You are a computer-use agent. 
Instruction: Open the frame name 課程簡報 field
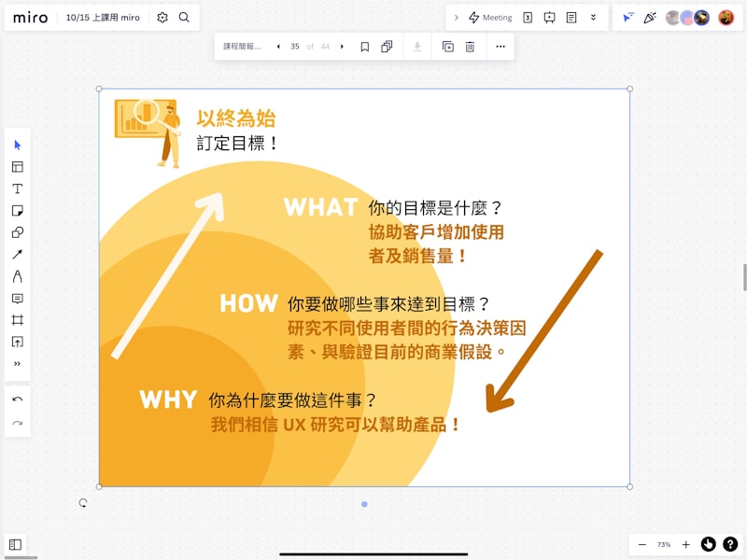click(x=242, y=46)
